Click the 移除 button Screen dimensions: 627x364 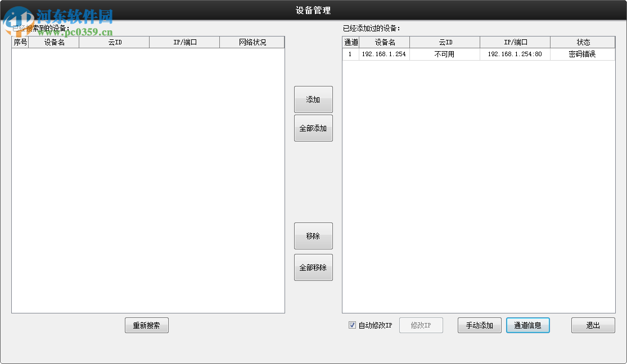tap(313, 236)
